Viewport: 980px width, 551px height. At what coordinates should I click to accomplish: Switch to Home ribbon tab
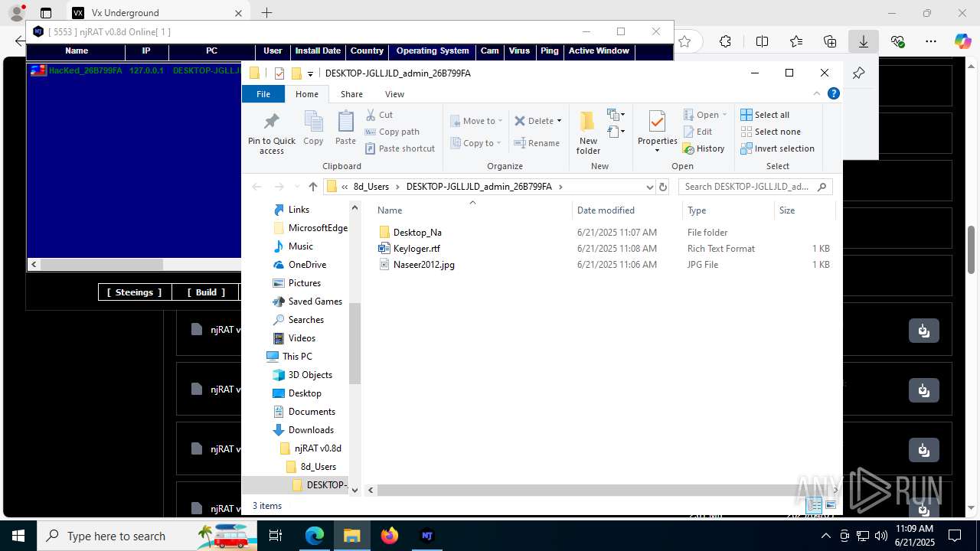click(x=307, y=94)
